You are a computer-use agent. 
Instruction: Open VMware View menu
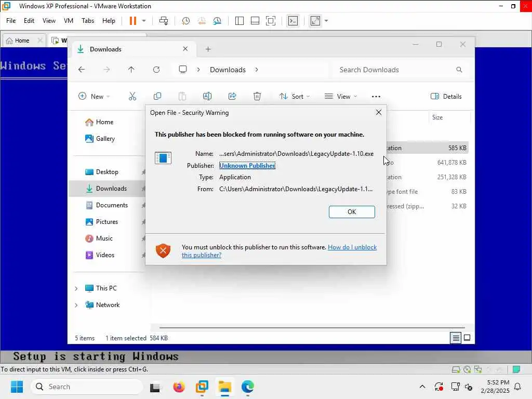coord(49,21)
